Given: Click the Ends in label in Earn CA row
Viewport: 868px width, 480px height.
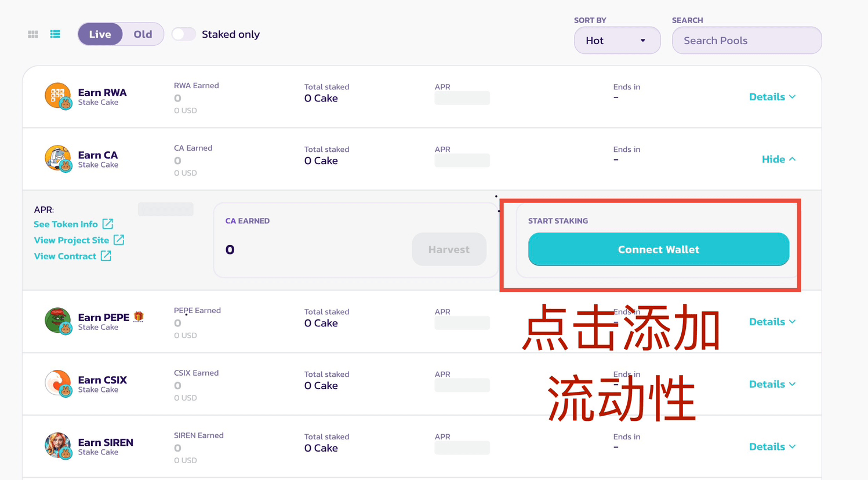Looking at the screenshot, I should [x=626, y=150].
